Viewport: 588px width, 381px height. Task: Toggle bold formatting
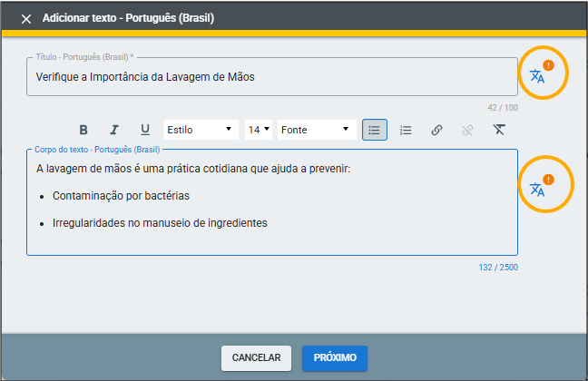pyautogui.click(x=83, y=130)
